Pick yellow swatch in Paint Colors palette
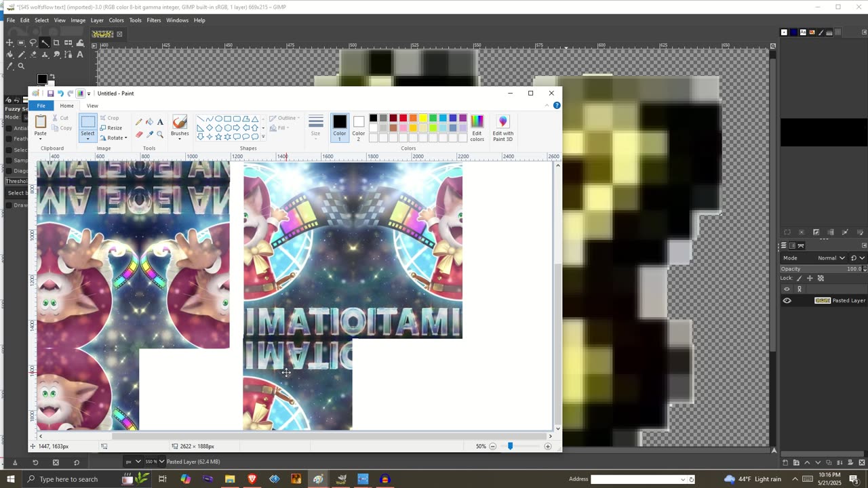This screenshot has height=488, width=868. (x=422, y=118)
